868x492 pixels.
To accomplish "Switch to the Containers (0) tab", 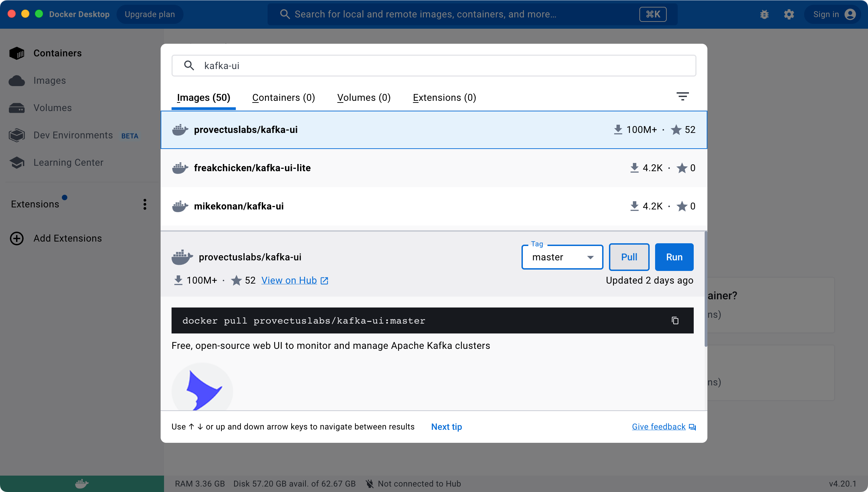I will pos(283,98).
